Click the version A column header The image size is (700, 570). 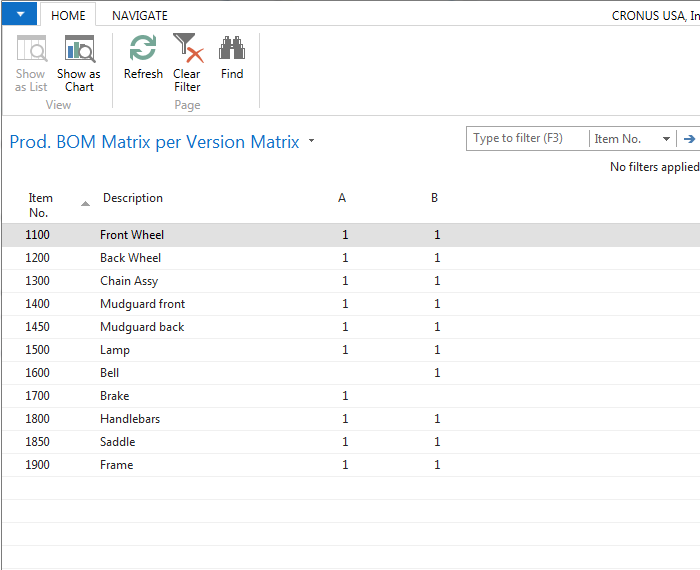342,198
